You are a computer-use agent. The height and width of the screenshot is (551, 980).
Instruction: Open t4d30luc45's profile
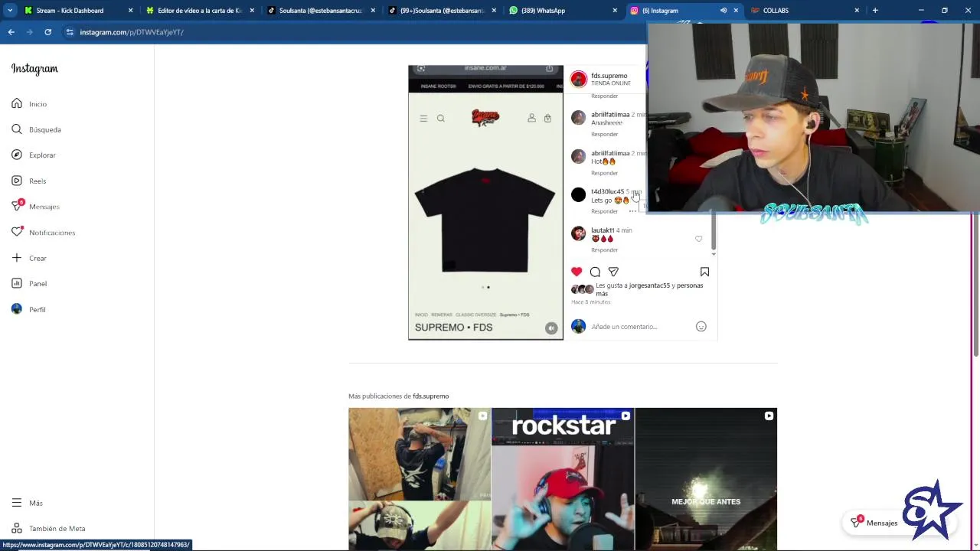607,191
